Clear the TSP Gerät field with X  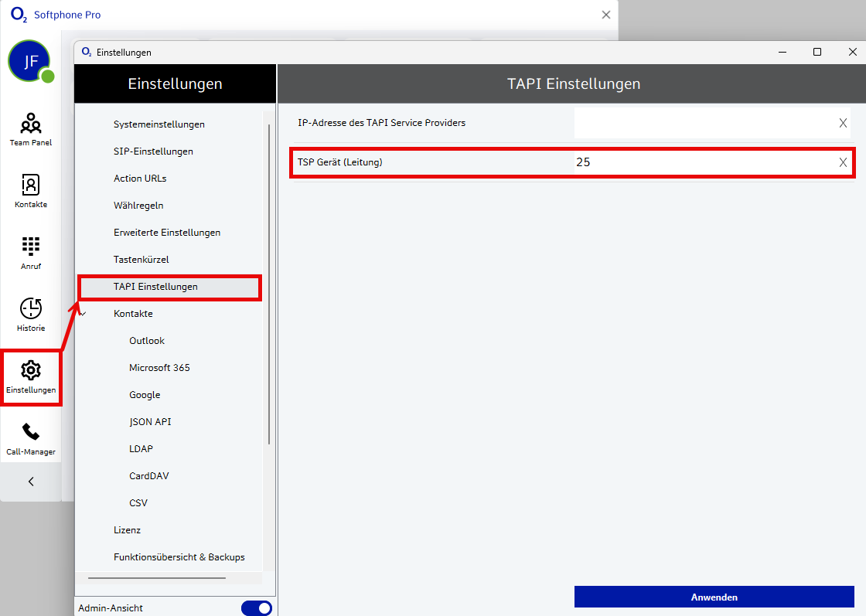[843, 162]
